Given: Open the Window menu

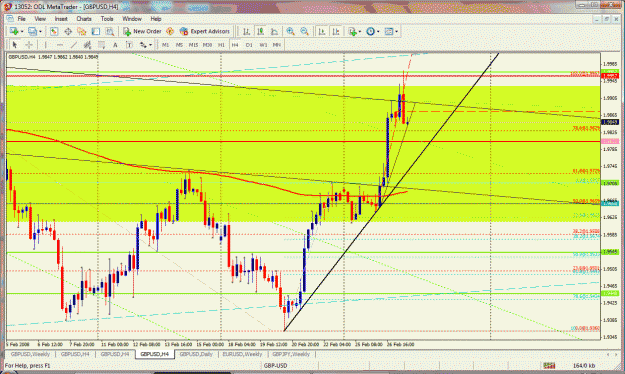Looking at the screenshot, I should point(132,19).
